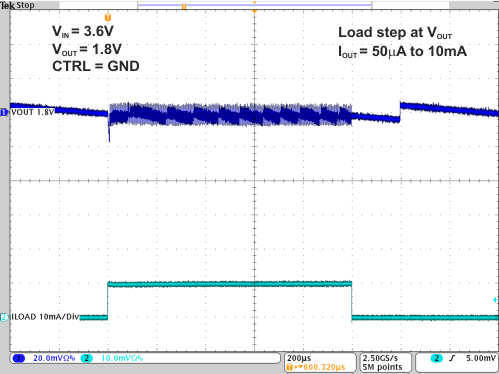The image size is (499, 374).
Task: Click the channel 2 ground marker
Action: 4,317
